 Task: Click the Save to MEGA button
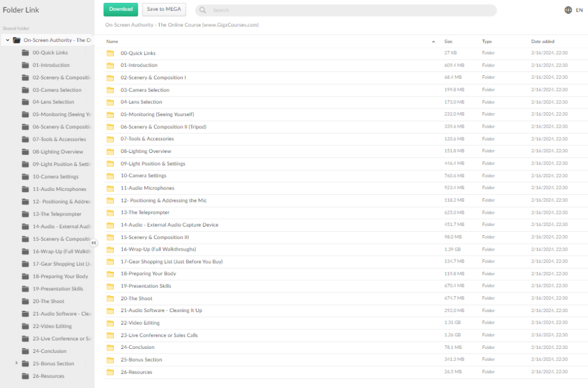click(x=164, y=9)
